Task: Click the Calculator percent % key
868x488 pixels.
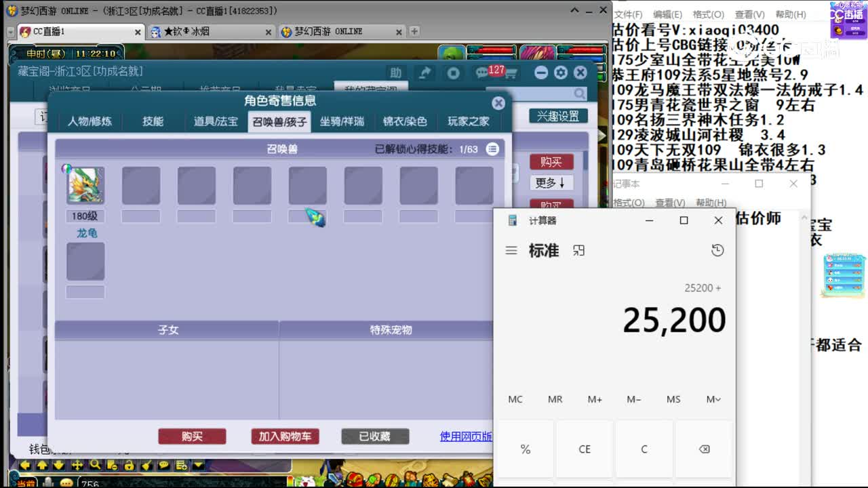Action: tap(526, 449)
